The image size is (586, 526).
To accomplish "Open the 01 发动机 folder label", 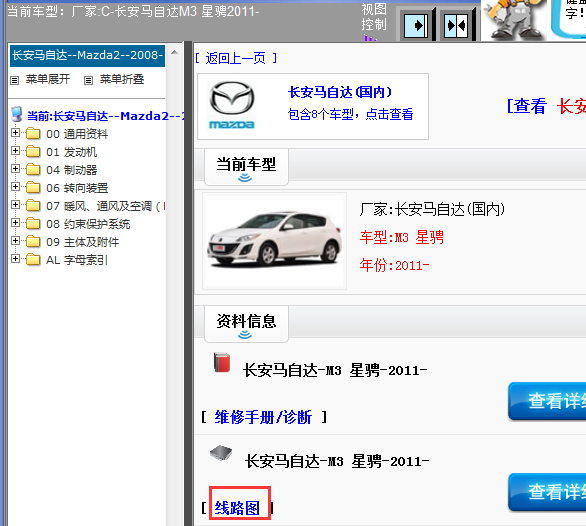I will pos(71,152).
